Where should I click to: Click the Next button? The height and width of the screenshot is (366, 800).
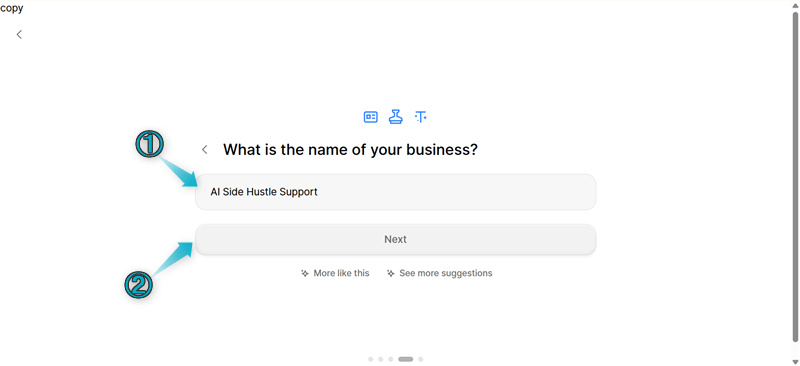pos(395,239)
